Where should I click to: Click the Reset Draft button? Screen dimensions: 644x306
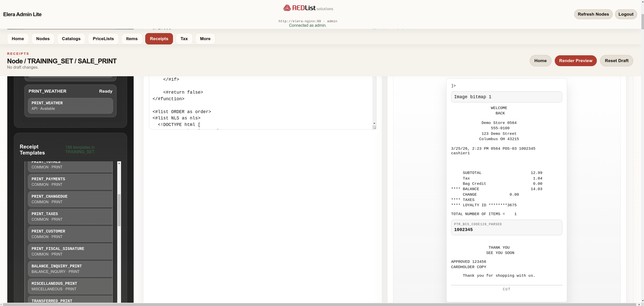[616, 61]
